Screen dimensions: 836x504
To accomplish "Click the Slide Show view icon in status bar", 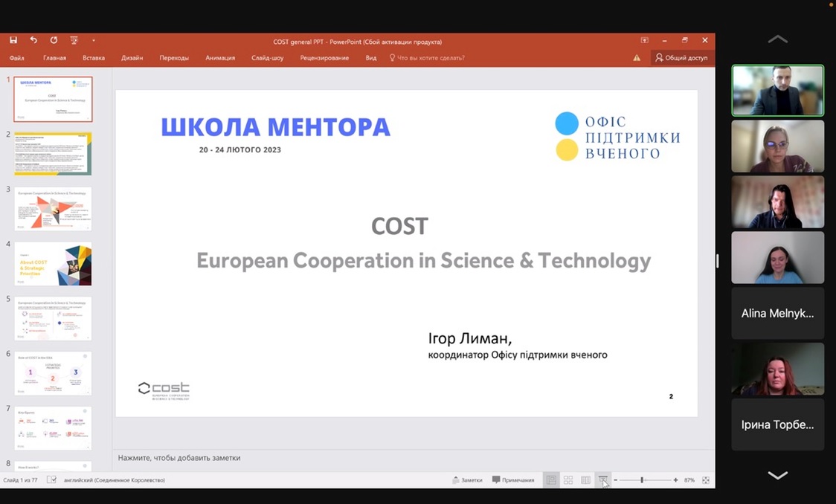I will coord(602,480).
